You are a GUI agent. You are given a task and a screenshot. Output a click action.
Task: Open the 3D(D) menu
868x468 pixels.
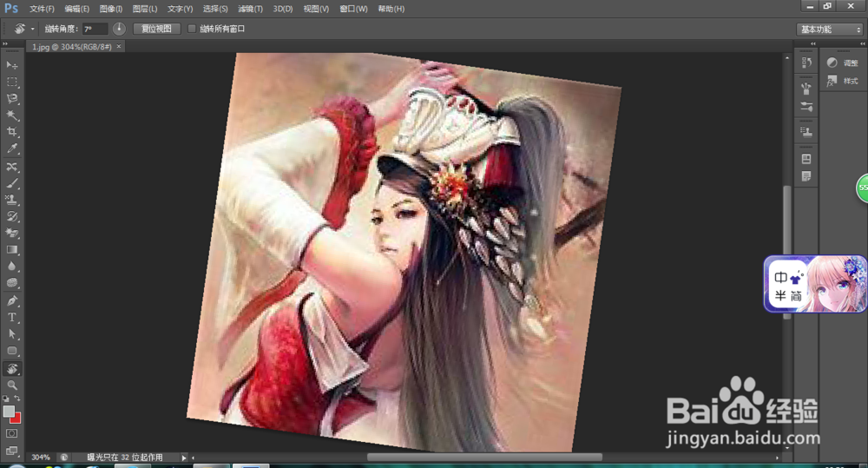(x=283, y=9)
